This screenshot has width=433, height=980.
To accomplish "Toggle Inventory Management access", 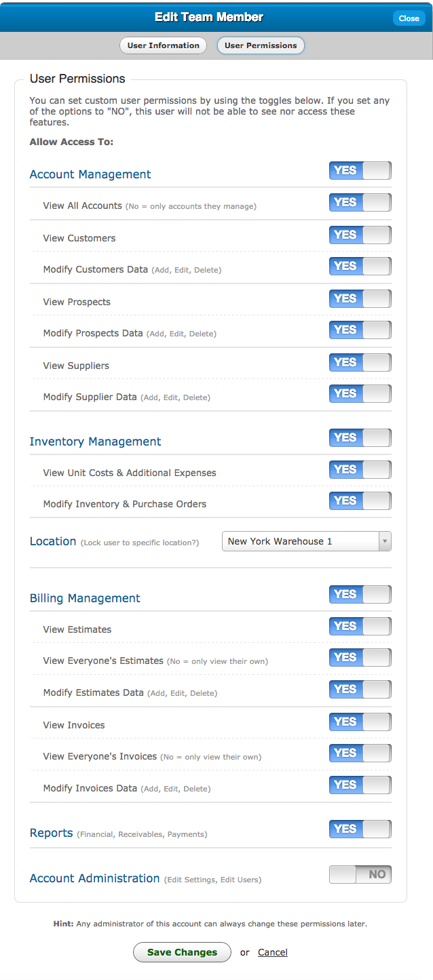I will [x=360, y=438].
